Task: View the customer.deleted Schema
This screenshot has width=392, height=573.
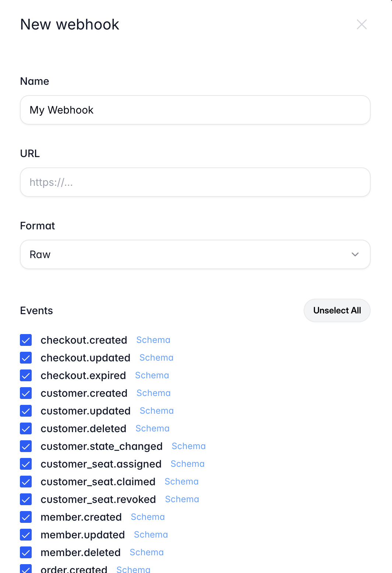Action: pyautogui.click(x=152, y=428)
